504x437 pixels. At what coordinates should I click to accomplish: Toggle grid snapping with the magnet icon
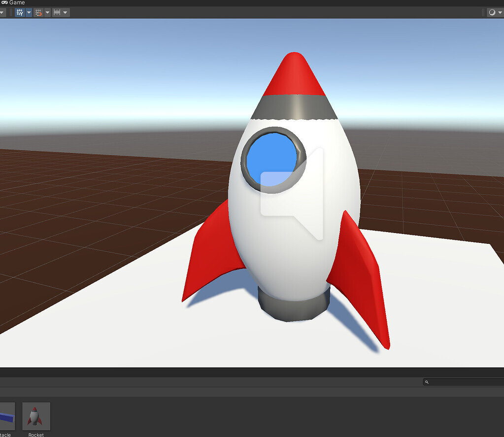tap(38, 12)
